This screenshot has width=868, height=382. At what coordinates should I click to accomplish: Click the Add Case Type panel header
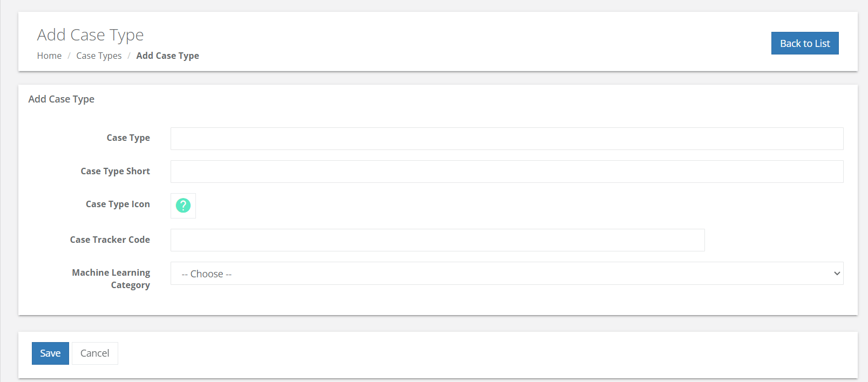(62, 99)
